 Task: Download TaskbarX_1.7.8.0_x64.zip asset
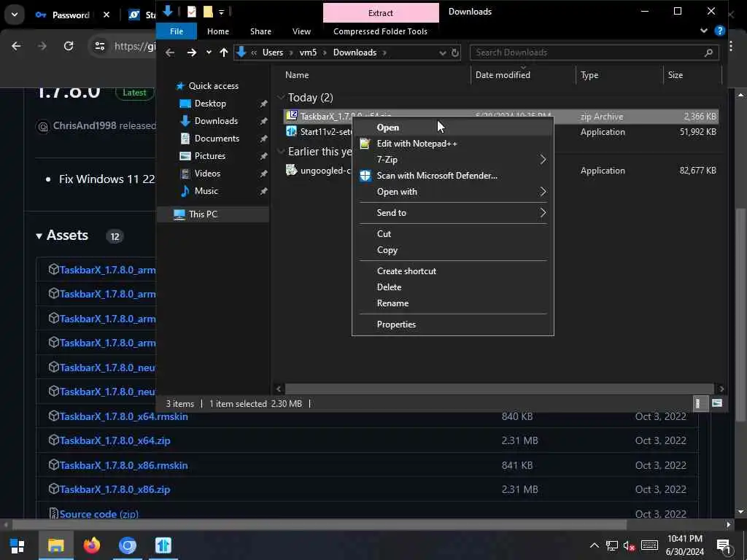115,440
